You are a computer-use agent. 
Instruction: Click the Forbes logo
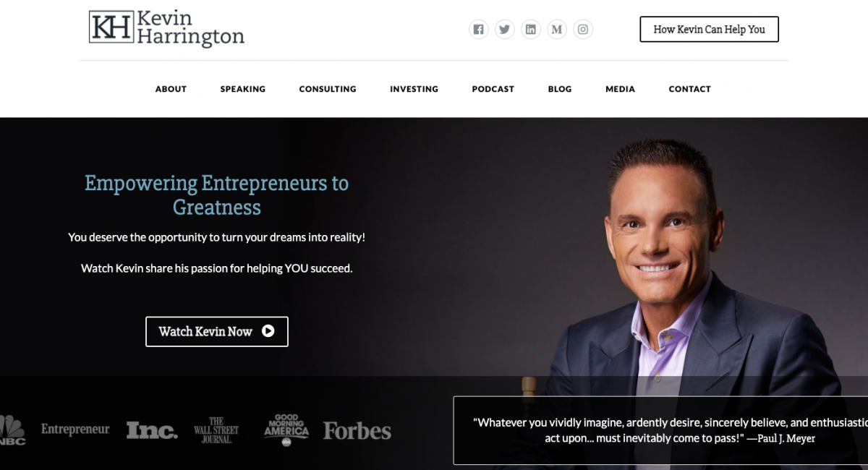tap(357, 431)
